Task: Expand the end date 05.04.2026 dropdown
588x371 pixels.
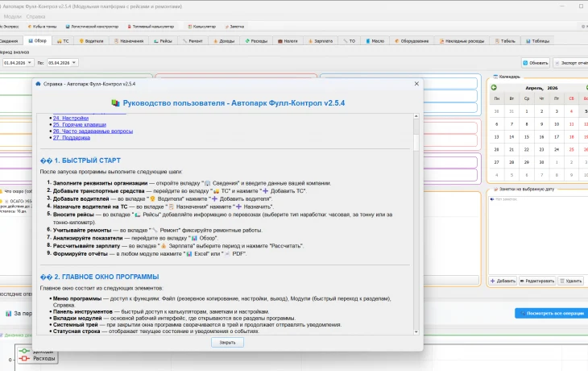Action: (x=74, y=63)
